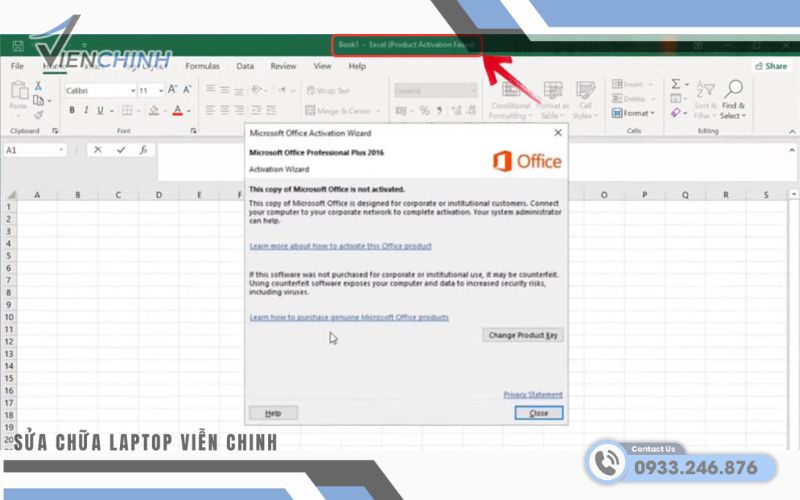Select column Q header

[x=685, y=195]
